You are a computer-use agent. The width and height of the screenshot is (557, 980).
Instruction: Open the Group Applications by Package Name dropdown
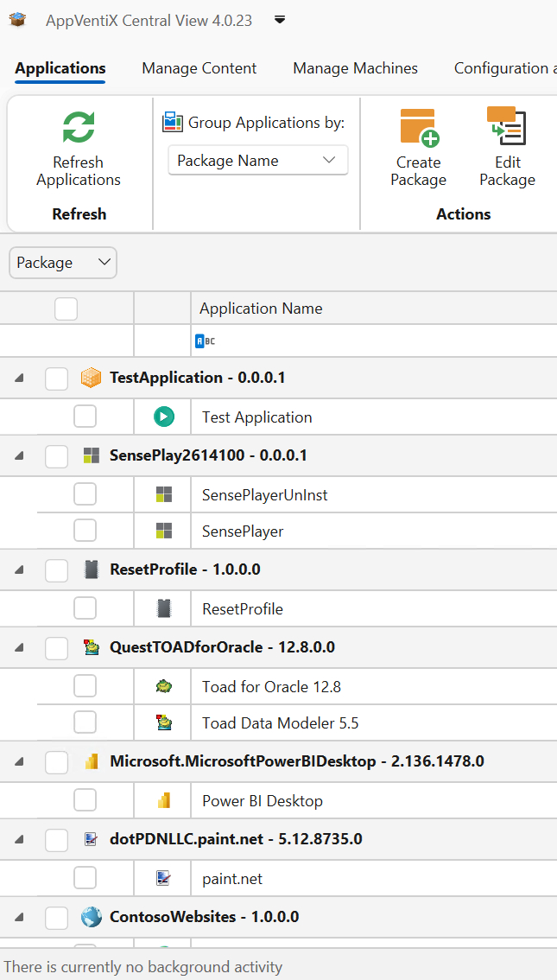tap(257, 161)
